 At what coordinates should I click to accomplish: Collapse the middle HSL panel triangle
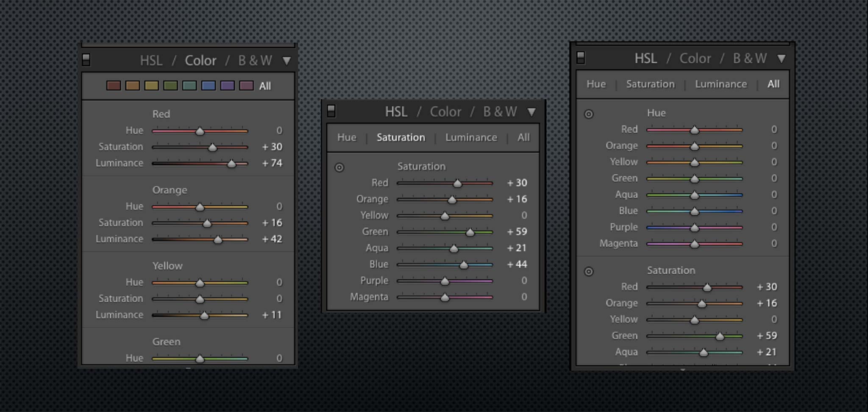click(531, 112)
